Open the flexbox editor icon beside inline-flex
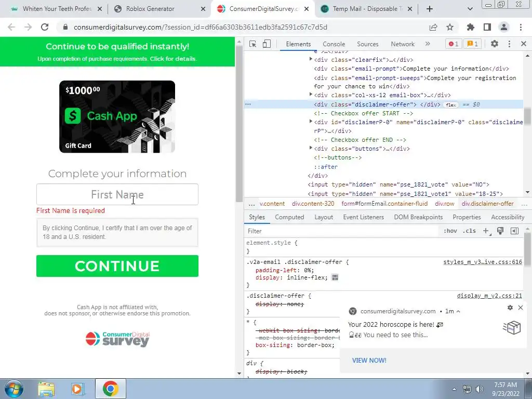This screenshot has height=399, width=532. click(335, 277)
